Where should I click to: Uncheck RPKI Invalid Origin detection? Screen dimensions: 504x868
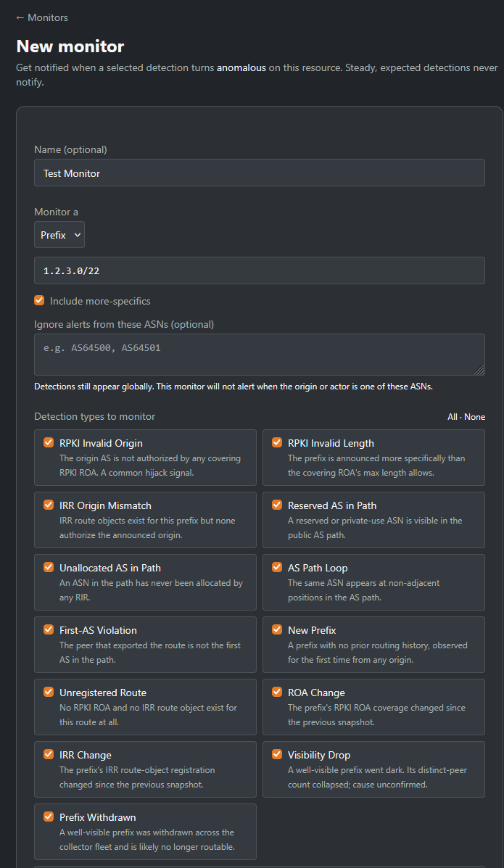pyautogui.click(x=49, y=442)
